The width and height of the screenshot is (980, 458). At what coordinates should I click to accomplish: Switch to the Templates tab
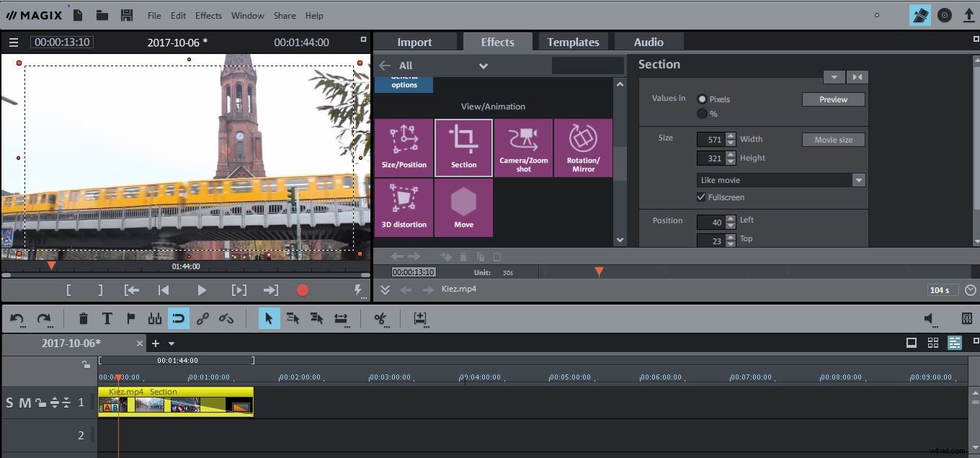click(x=573, y=41)
